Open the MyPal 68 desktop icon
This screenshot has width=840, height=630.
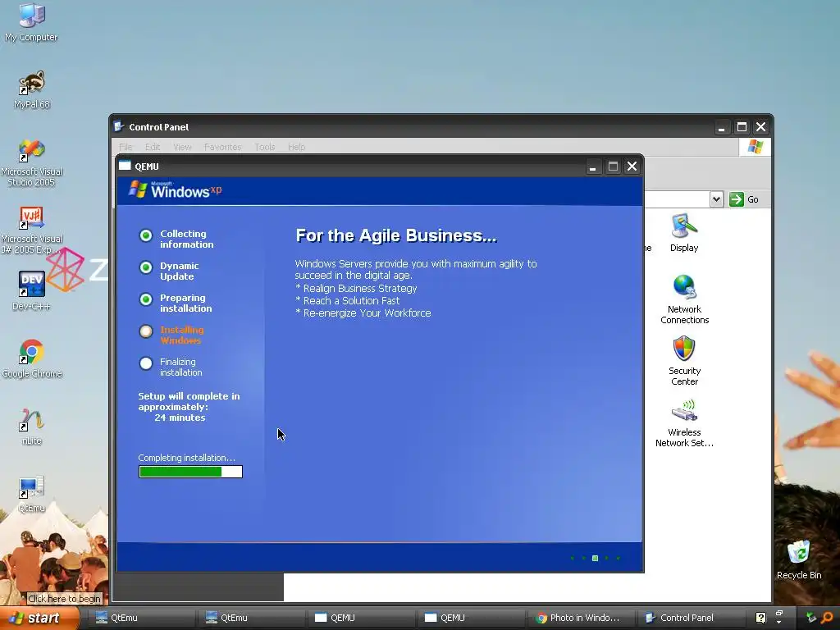pyautogui.click(x=32, y=89)
